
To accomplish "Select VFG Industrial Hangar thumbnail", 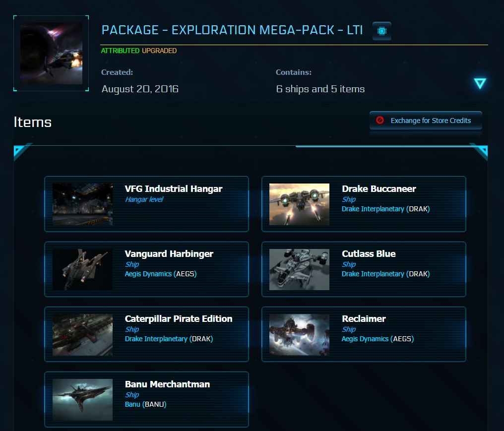I will [x=82, y=204].
